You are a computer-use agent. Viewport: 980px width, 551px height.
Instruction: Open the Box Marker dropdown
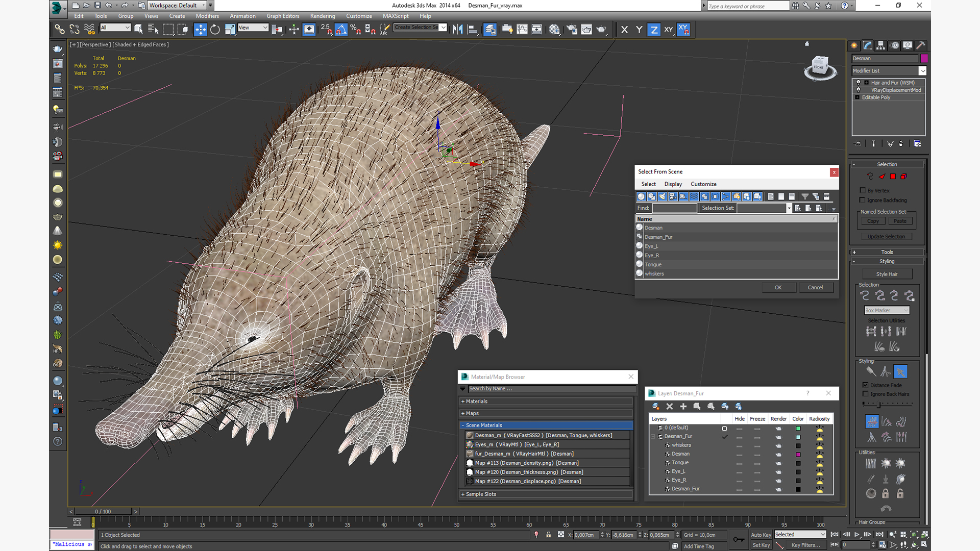pyautogui.click(x=887, y=310)
